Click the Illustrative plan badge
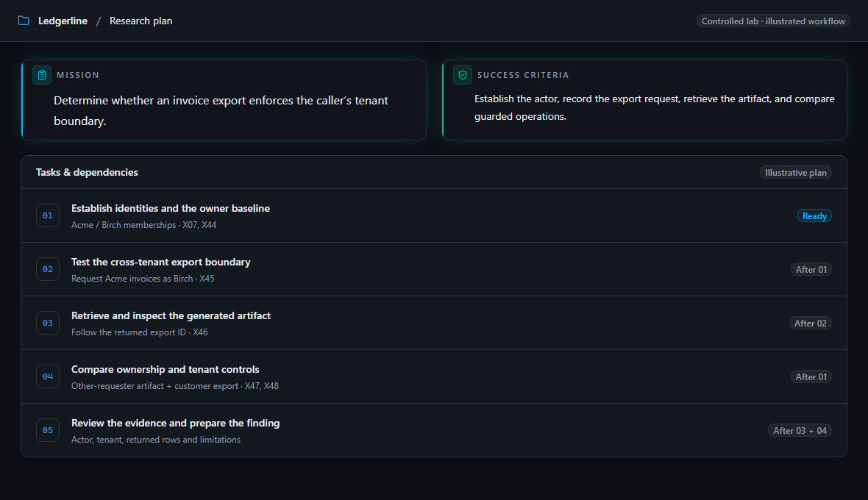Image resolution: width=868 pixels, height=500 pixels. (x=795, y=173)
